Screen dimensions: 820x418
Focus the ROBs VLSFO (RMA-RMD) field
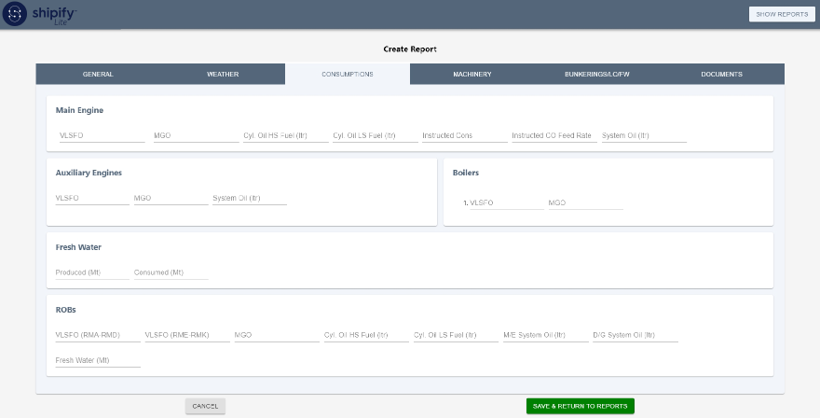pyautogui.click(x=98, y=335)
